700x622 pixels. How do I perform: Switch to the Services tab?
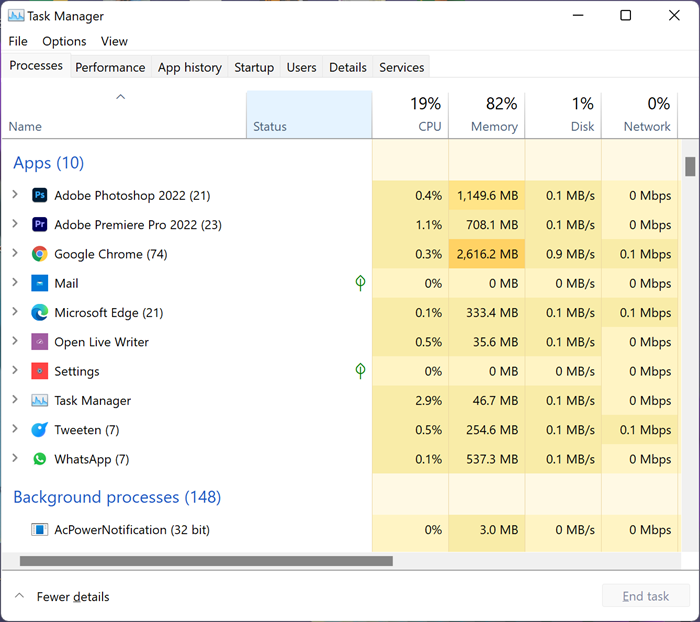[x=401, y=67]
